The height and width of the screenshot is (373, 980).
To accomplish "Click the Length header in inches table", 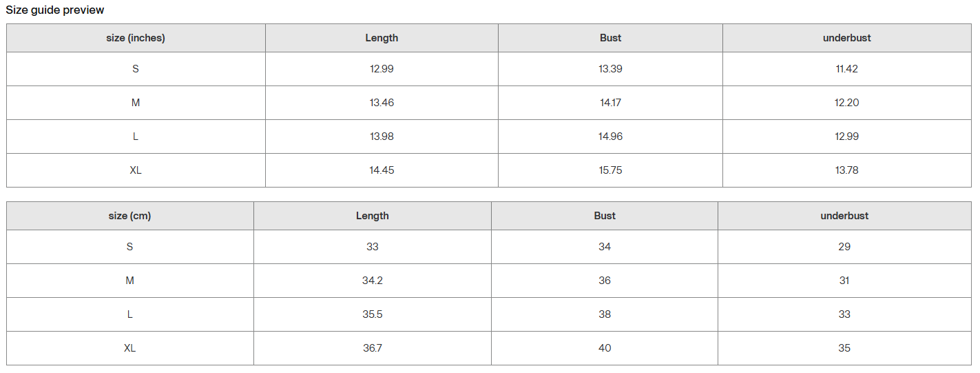I will (382, 38).
